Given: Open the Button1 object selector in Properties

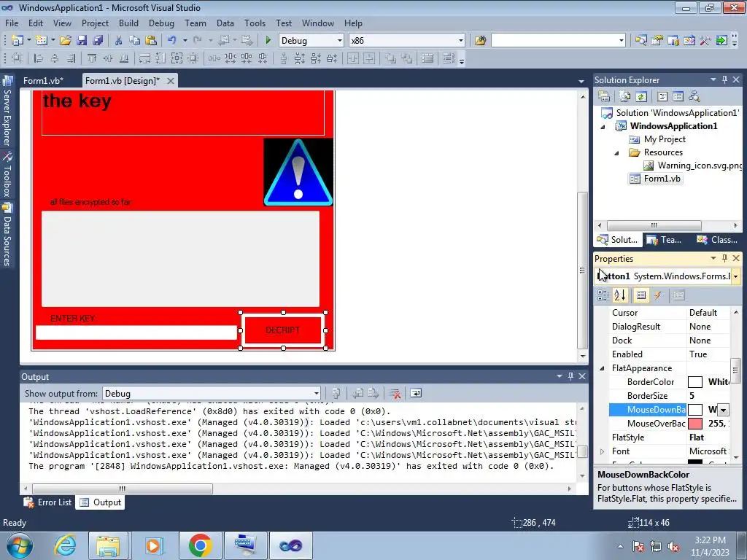Looking at the screenshot, I should tap(735, 276).
